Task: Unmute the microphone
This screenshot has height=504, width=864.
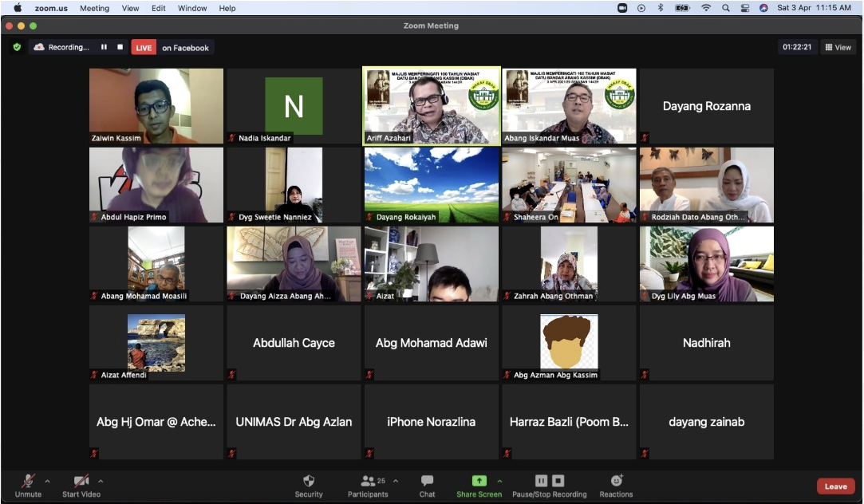Action: pos(28,486)
